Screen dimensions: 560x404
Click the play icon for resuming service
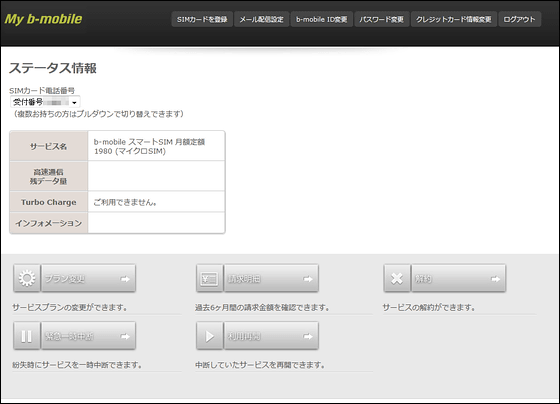(x=210, y=336)
